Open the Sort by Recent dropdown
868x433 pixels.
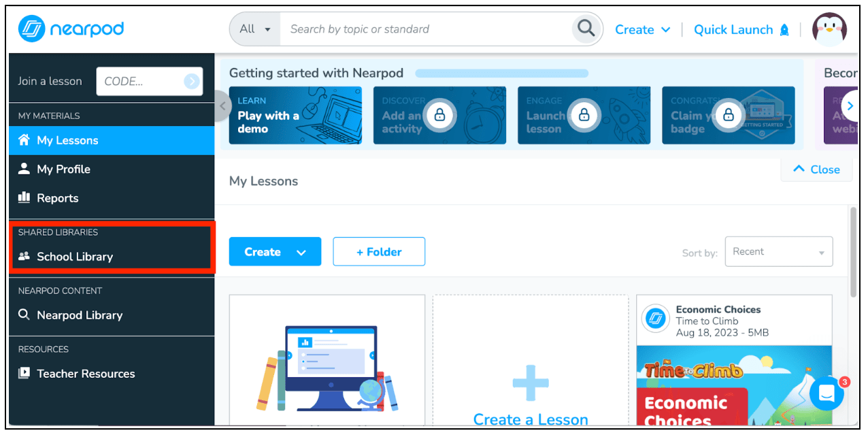point(779,252)
